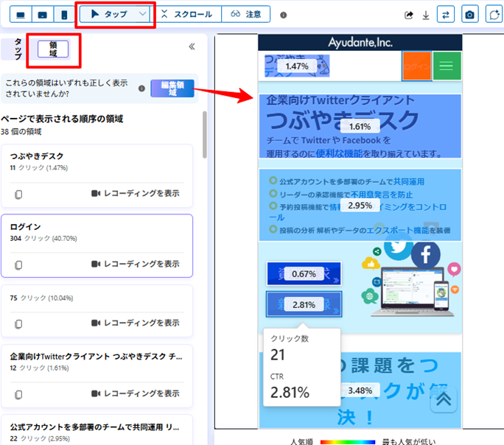Screen dimensions: 504x445
Task: Click the 1.47% logo region in preview
Action: pyautogui.click(x=297, y=66)
